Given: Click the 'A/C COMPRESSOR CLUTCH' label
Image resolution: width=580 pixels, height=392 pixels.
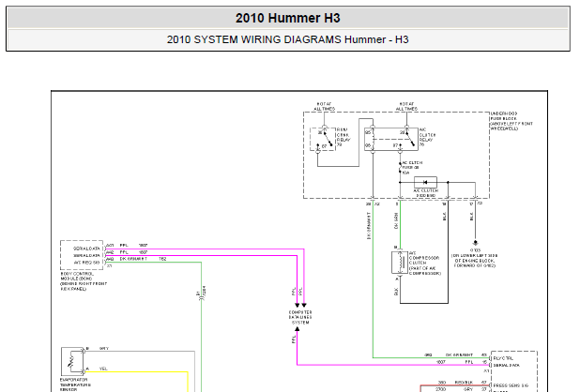Looking at the screenshot, I should pyautogui.click(x=425, y=264).
